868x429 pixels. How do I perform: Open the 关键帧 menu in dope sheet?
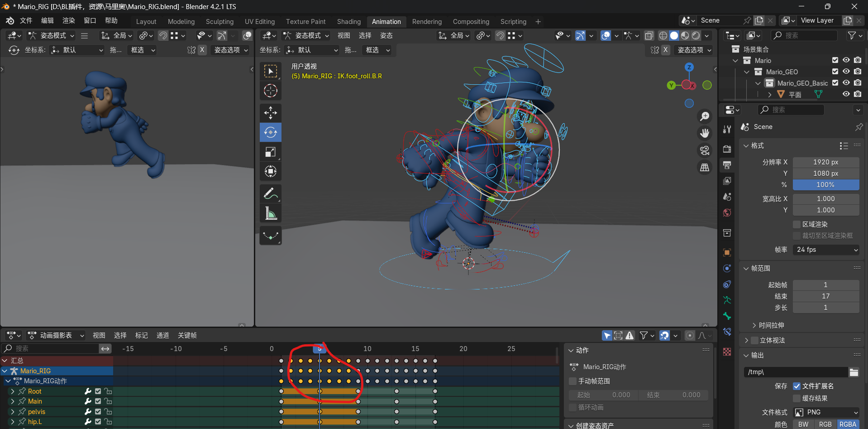click(187, 335)
